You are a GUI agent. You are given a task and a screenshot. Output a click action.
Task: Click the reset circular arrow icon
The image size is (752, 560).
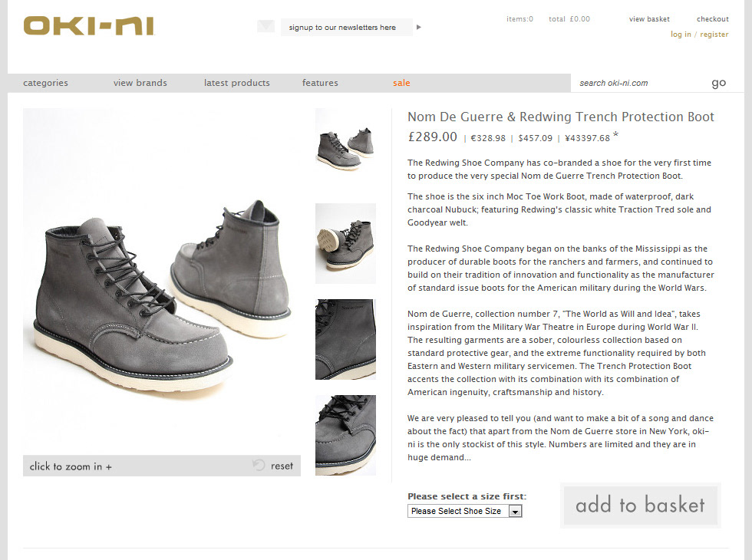coord(259,465)
